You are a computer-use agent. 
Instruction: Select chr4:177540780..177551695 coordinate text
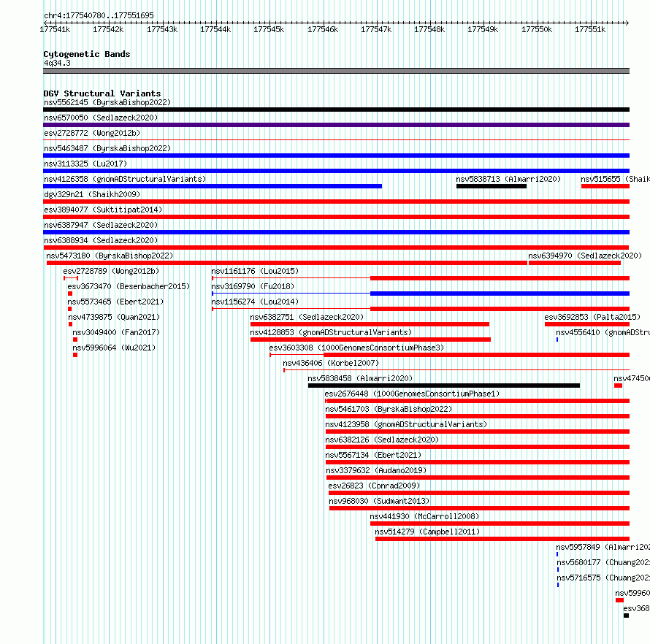pos(99,15)
